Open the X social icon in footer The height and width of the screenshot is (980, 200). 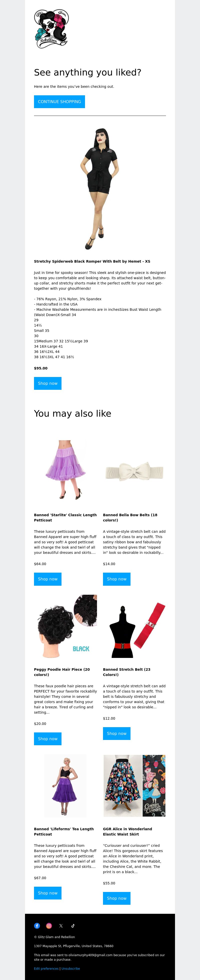(x=61, y=926)
